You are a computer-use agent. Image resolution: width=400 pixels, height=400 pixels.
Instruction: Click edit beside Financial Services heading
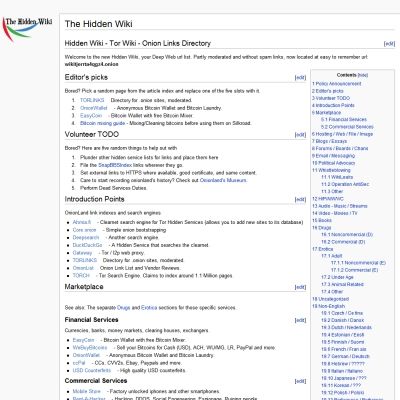(x=300, y=320)
